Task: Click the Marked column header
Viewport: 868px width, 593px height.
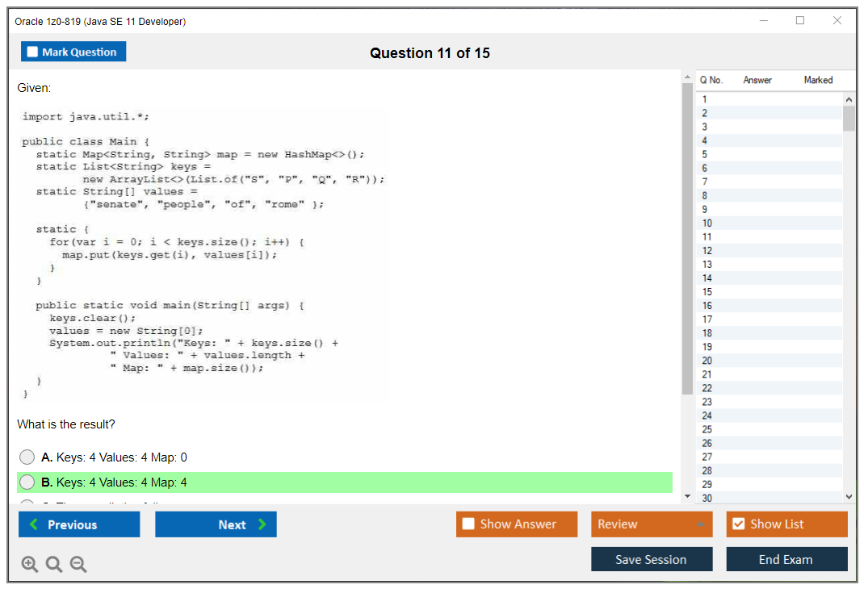Action: click(x=818, y=80)
